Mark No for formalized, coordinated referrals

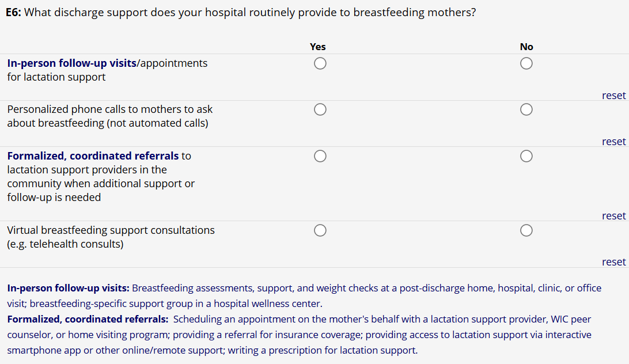point(526,156)
